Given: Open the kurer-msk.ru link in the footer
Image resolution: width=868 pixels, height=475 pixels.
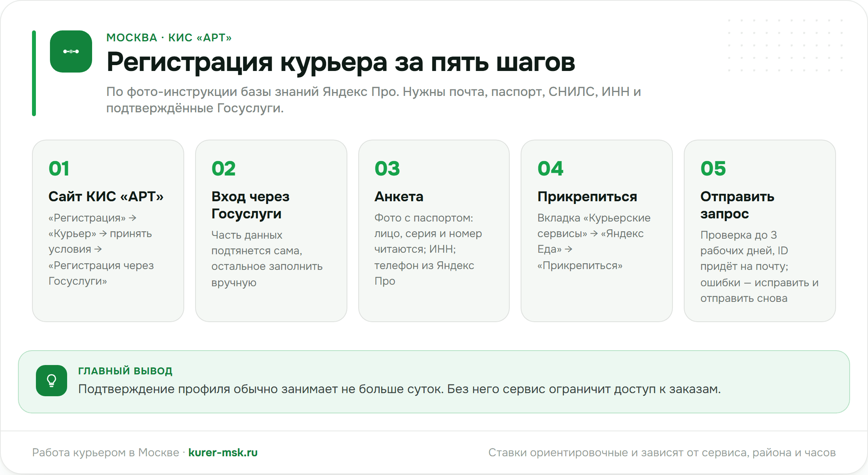Looking at the screenshot, I should tap(223, 452).
